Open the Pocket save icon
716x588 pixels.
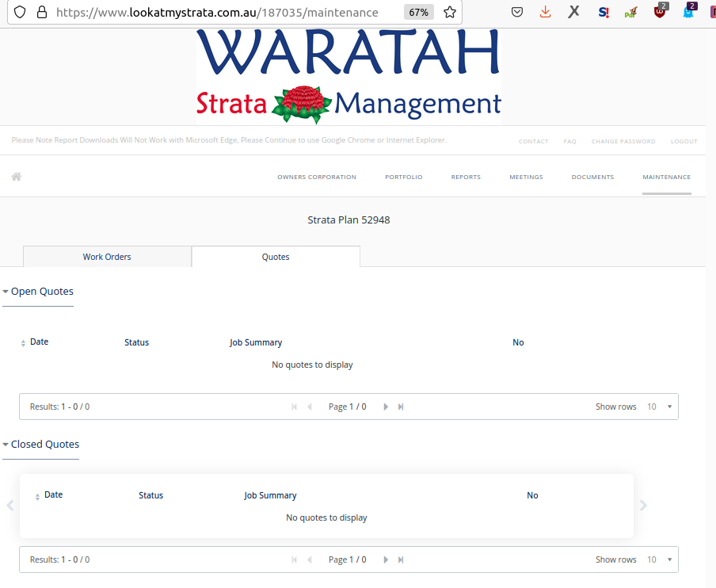(x=517, y=12)
